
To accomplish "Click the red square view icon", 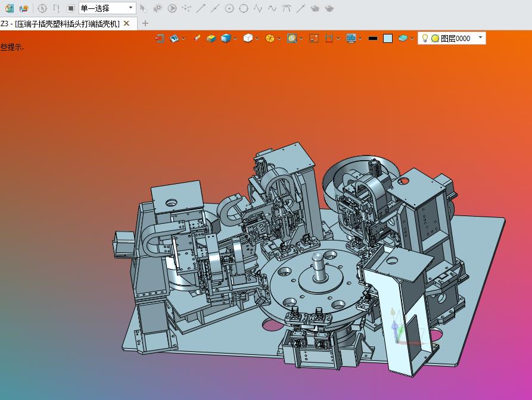I will tap(314, 38).
